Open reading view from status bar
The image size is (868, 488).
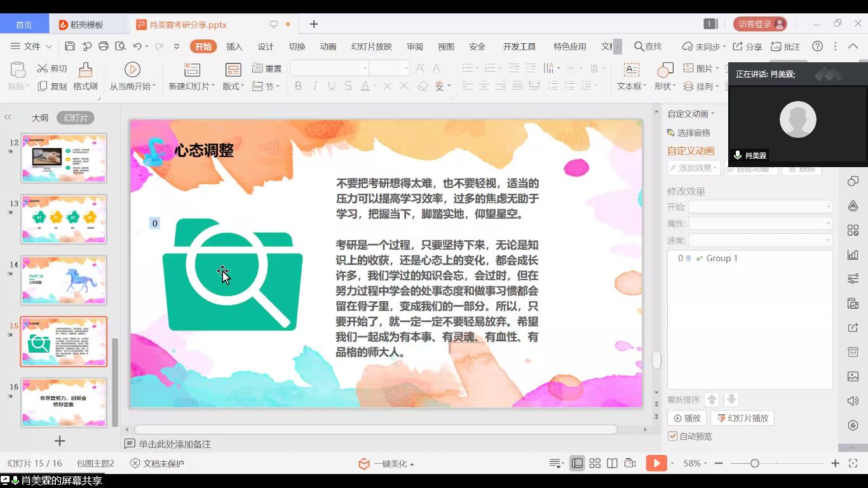pos(612,463)
